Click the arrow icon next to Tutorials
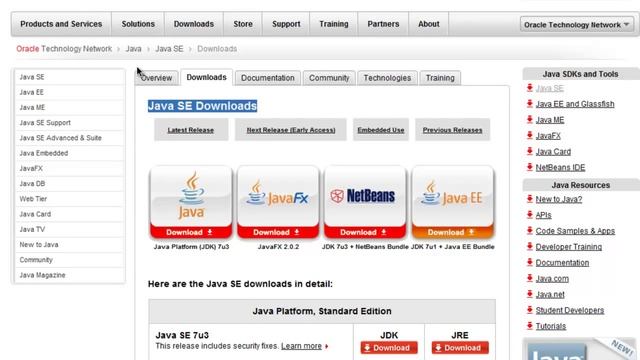The height and width of the screenshot is (360, 640). coord(530,326)
